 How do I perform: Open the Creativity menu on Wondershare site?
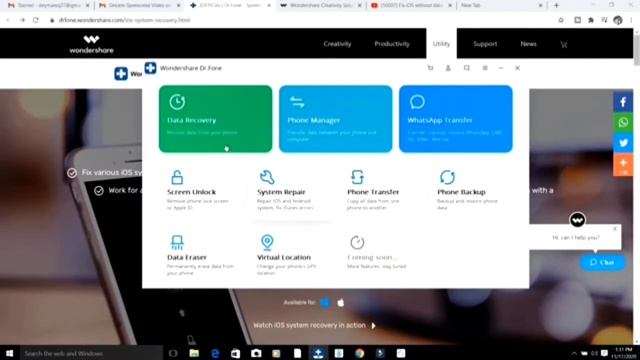click(x=337, y=44)
